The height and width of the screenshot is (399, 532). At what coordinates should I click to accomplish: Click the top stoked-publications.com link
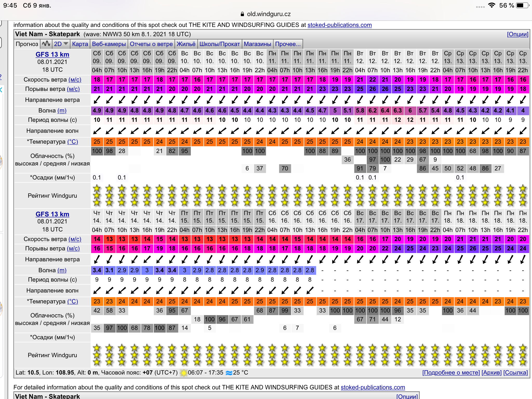pos(340,25)
